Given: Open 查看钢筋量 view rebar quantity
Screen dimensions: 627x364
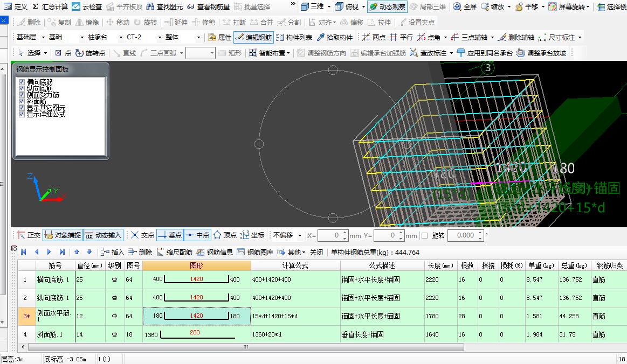Looking at the screenshot, I should 208,6.
